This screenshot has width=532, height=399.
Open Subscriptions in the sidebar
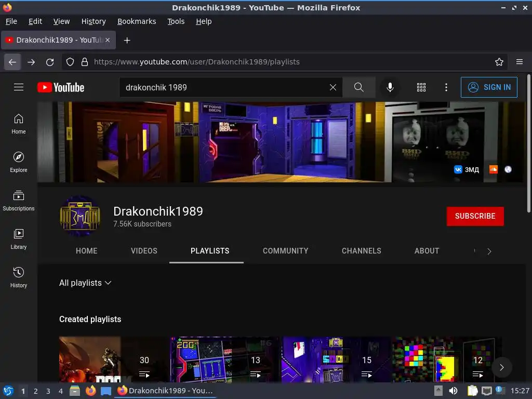coord(19,201)
